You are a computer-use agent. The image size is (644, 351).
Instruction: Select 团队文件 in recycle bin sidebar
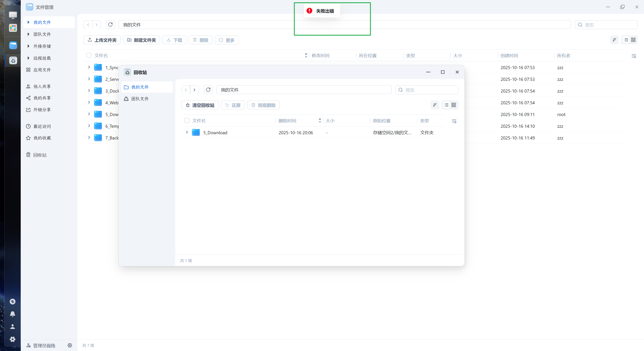(140, 99)
